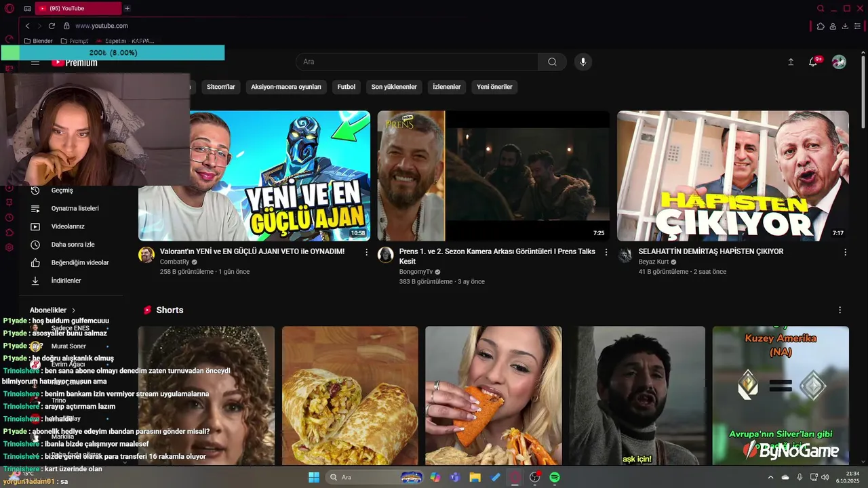Submit search with magnifier button
Viewport: 868px width, 488px height.
pyautogui.click(x=552, y=62)
